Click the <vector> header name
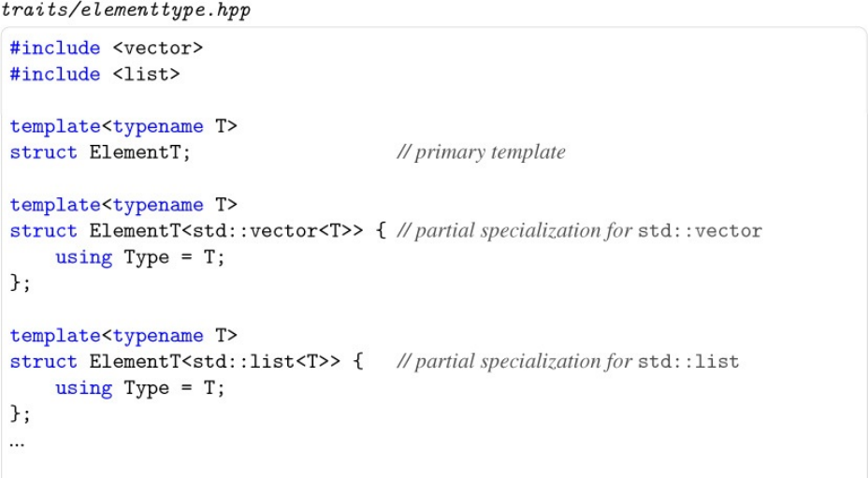This screenshot has width=868, height=478. pos(163,48)
